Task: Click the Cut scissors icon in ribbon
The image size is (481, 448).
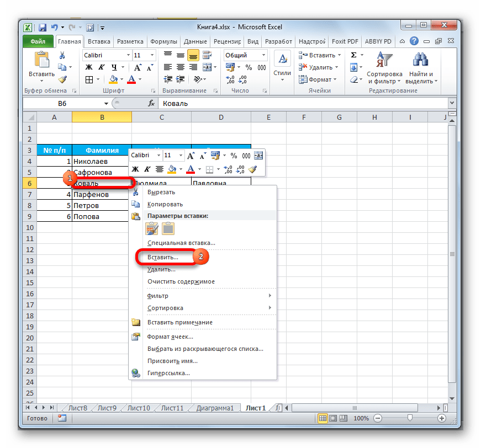Action: [62, 55]
